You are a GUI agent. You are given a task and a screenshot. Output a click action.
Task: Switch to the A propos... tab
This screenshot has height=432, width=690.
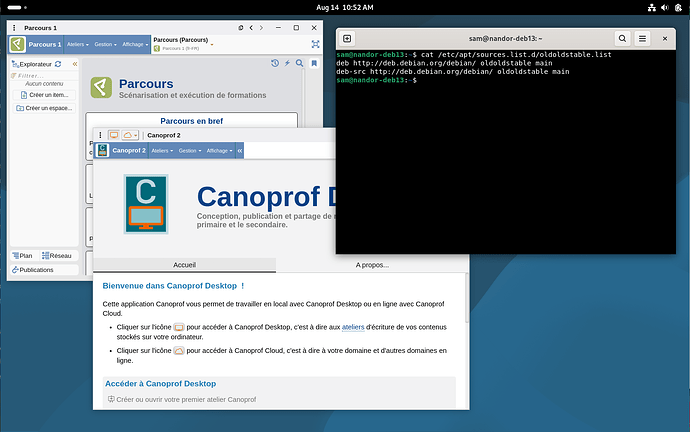pyautogui.click(x=373, y=266)
